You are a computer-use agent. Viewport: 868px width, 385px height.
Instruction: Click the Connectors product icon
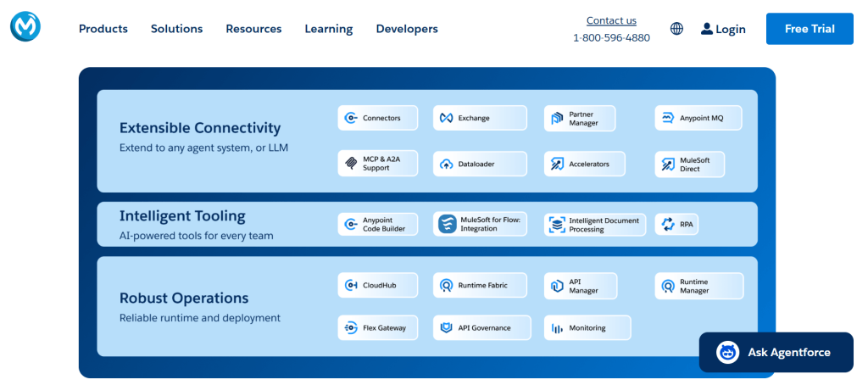(350, 118)
